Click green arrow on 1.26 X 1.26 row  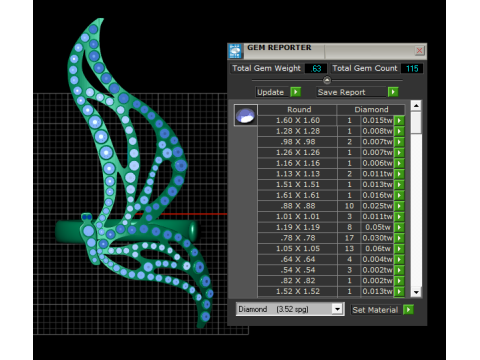tap(399, 152)
